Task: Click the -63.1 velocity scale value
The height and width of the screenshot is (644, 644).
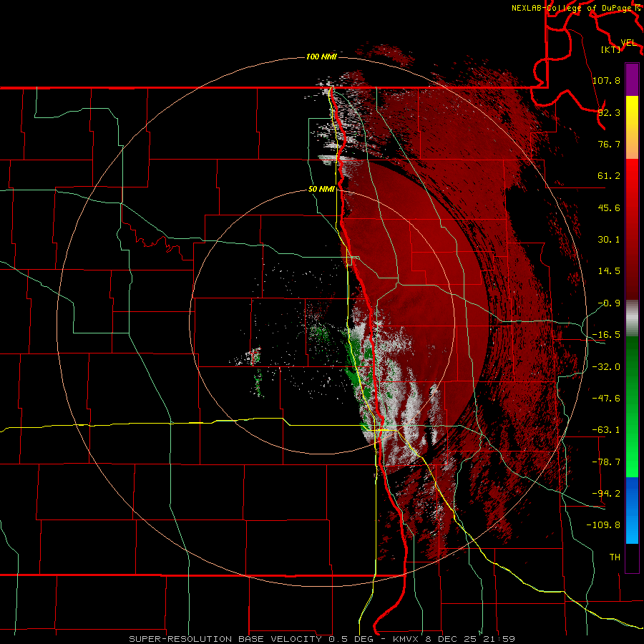Action: coord(606,430)
